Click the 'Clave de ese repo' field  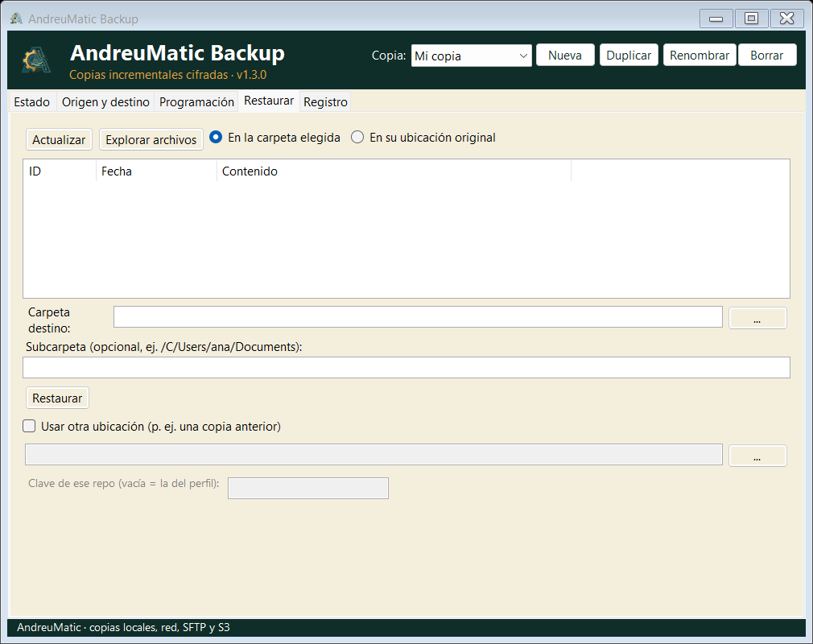[308, 488]
